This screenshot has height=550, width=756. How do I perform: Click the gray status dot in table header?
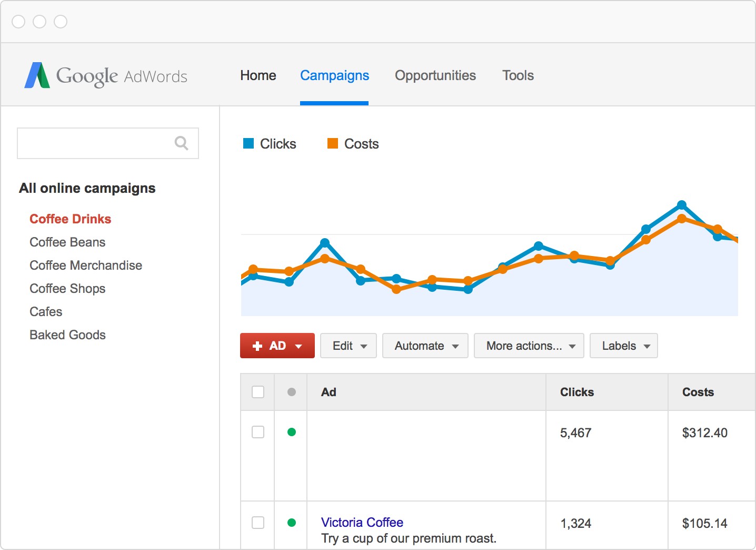point(292,392)
